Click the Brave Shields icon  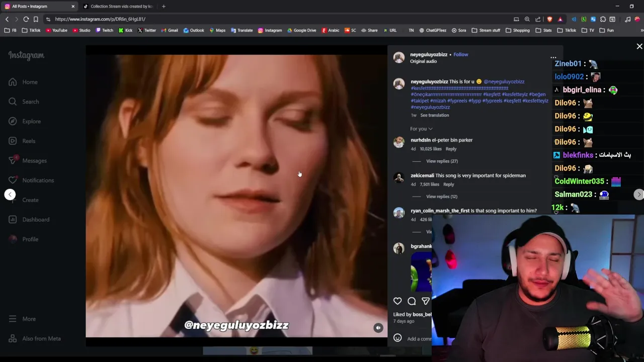tap(549, 19)
